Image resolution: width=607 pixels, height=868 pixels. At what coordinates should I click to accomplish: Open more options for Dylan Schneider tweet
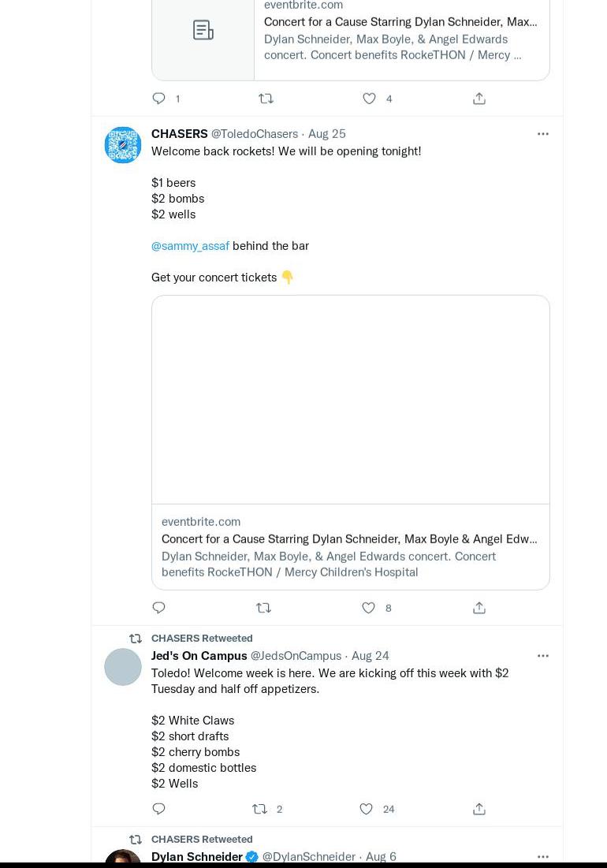pos(543,856)
